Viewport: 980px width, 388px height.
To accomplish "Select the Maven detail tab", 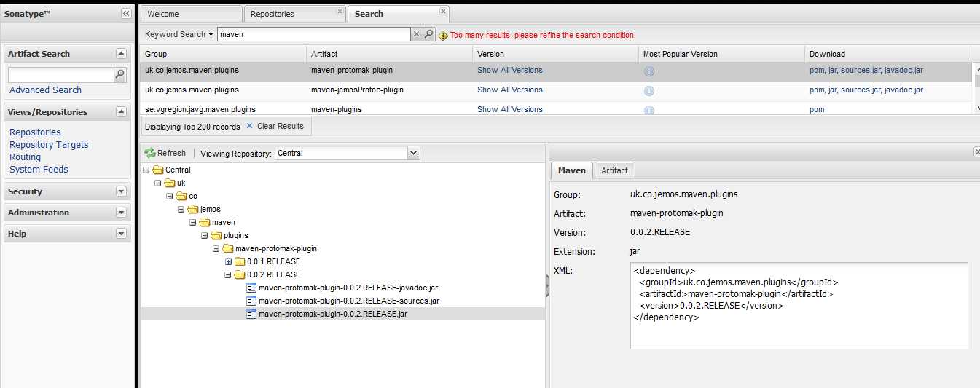I will pyautogui.click(x=572, y=170).
